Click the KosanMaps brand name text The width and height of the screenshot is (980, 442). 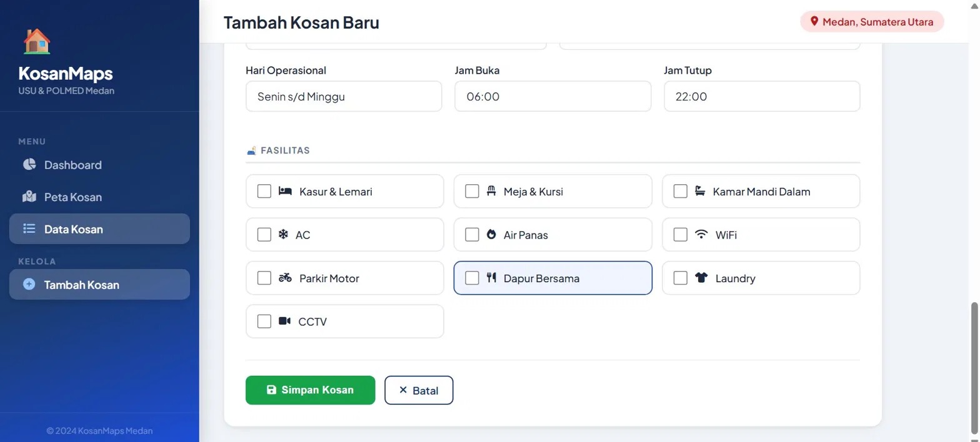point(66,74)
